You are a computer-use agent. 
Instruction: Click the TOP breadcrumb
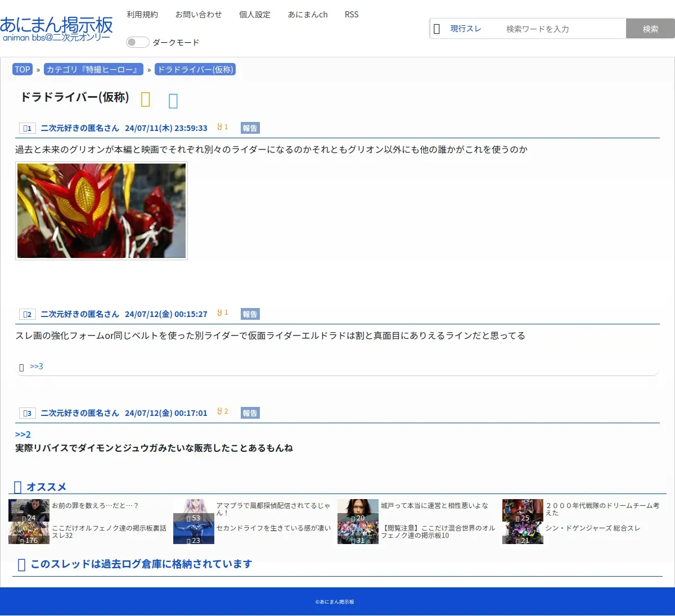point(22,70)
